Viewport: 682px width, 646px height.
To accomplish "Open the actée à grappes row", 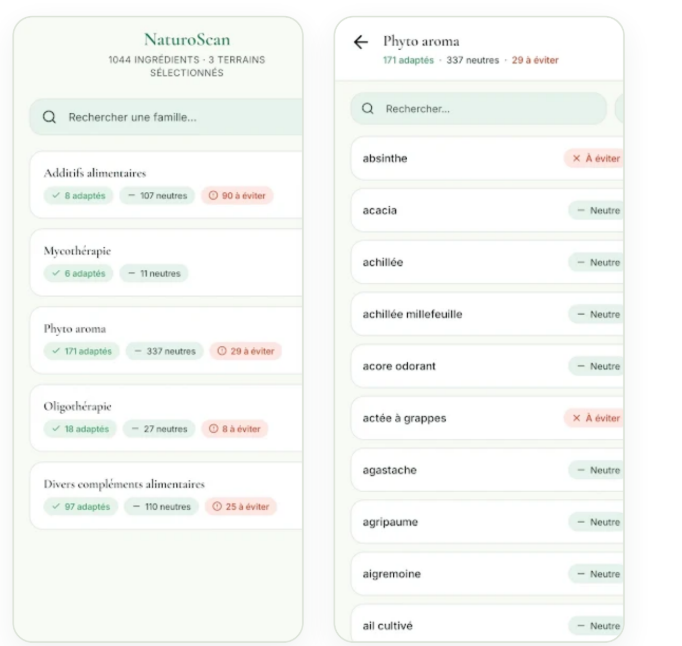I will click(x=487, y=418).
